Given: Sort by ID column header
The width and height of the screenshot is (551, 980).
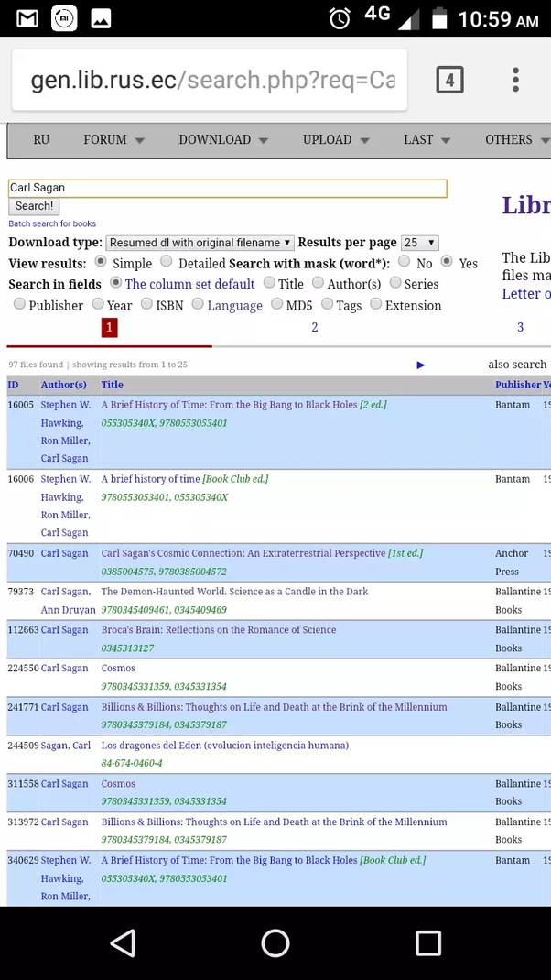Looking at the screenshot, I should pyautogui.click(x=13, y=385).
